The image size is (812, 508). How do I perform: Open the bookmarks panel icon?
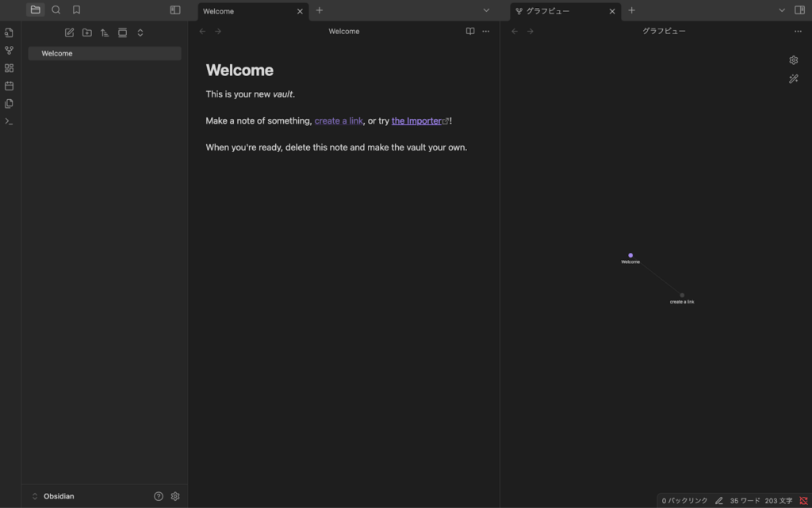[x=77, y=10]
